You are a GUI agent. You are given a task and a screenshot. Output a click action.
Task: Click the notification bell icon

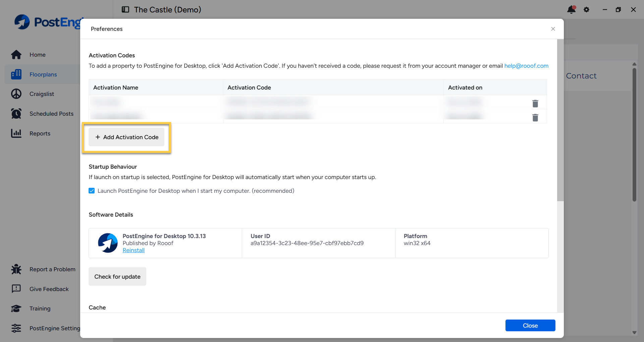click(x=571, y=10)
